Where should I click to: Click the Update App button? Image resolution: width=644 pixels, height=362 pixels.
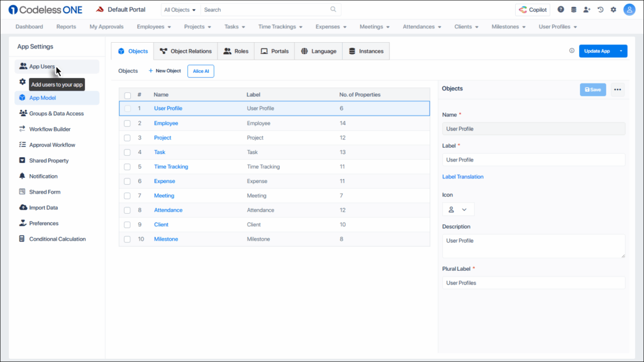(x=597, y=51)
